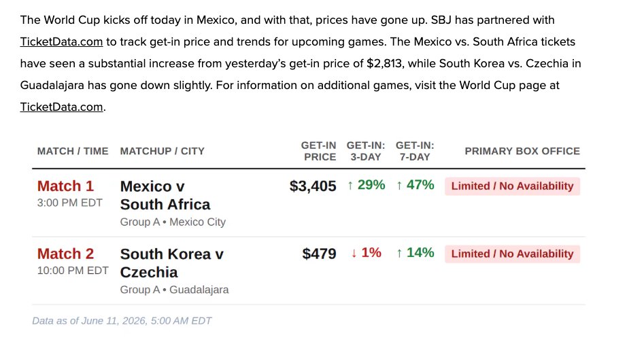Click the GET-IN PRICE column header

point(319,151)
